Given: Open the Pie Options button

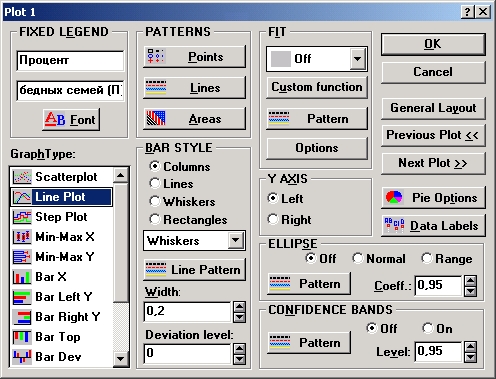Looking at the screenshot, I should tap(433, 198).
